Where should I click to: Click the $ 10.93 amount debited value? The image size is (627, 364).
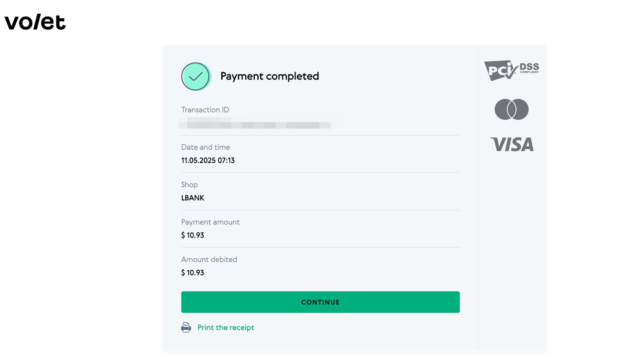(192, 273)
